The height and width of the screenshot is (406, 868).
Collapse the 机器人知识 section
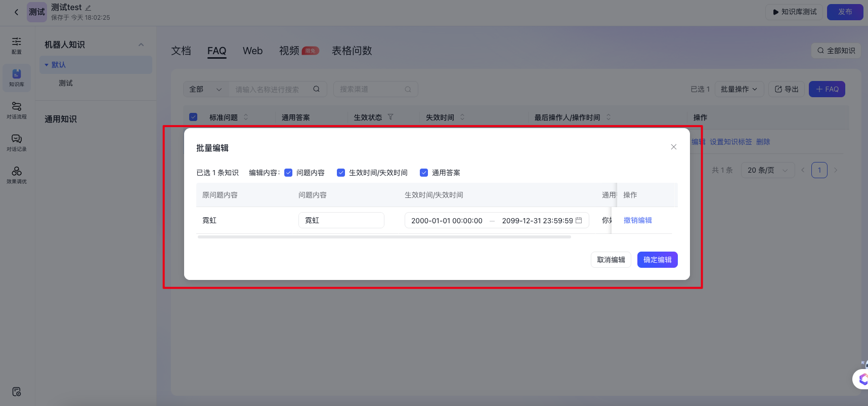coord(141,45)
